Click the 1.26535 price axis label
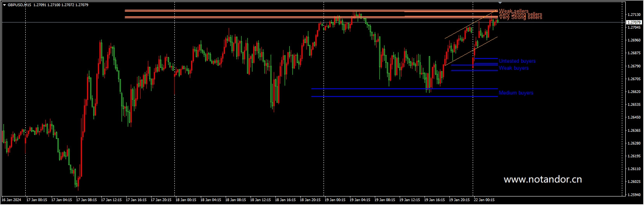The height and width of the screenshot is (205, 644). coord(634,105)
